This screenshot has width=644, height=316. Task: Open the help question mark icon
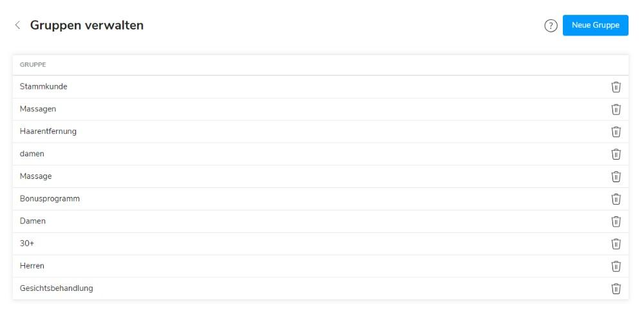[x=551, y=26]
